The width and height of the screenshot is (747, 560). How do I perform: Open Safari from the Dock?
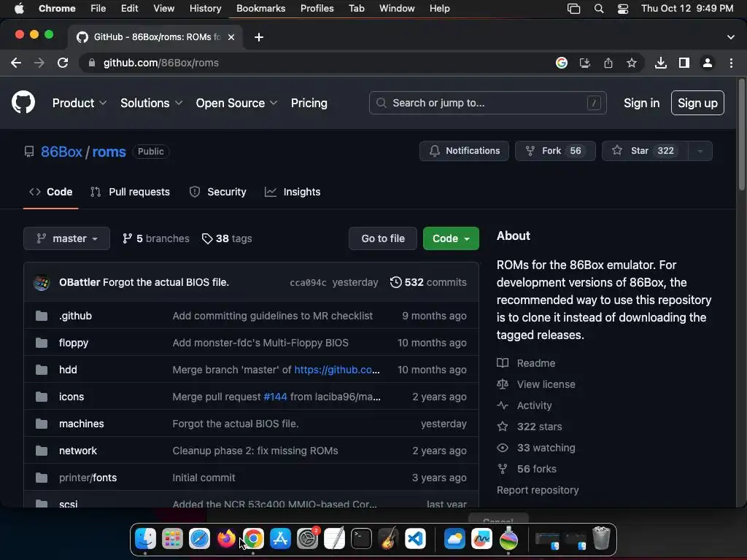point(199,539)
